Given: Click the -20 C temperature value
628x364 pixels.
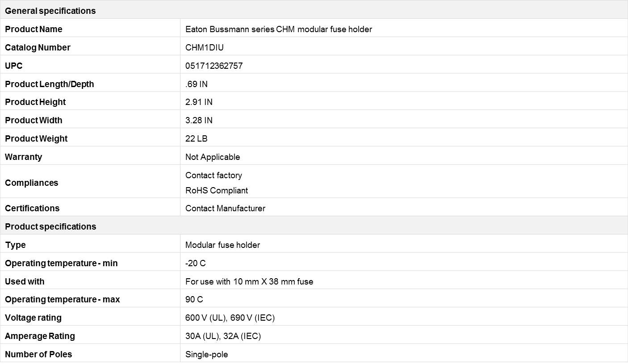Looking at the screenshot, I should [196, 263].
